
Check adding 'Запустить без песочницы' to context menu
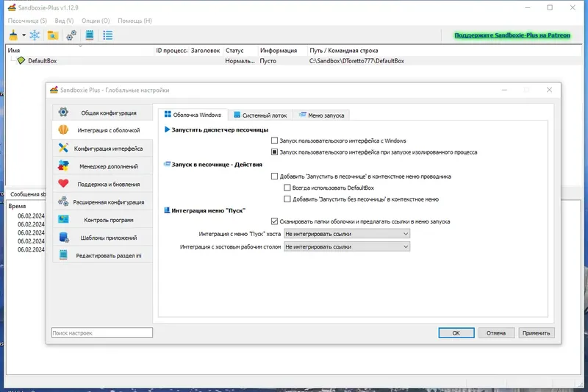287,199
